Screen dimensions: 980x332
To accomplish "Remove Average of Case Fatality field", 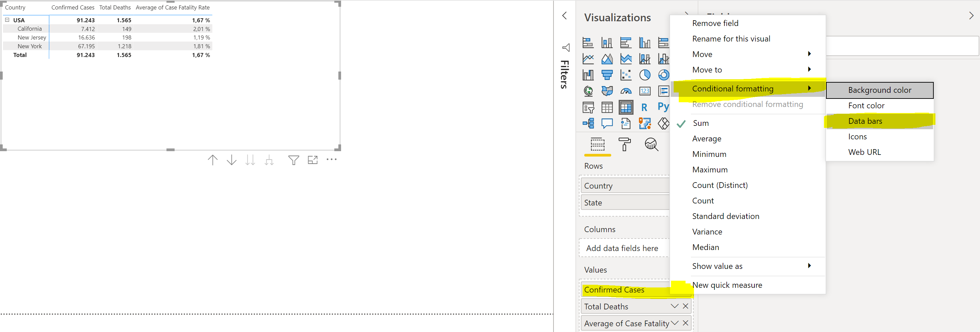I will (x=685, y=323).
